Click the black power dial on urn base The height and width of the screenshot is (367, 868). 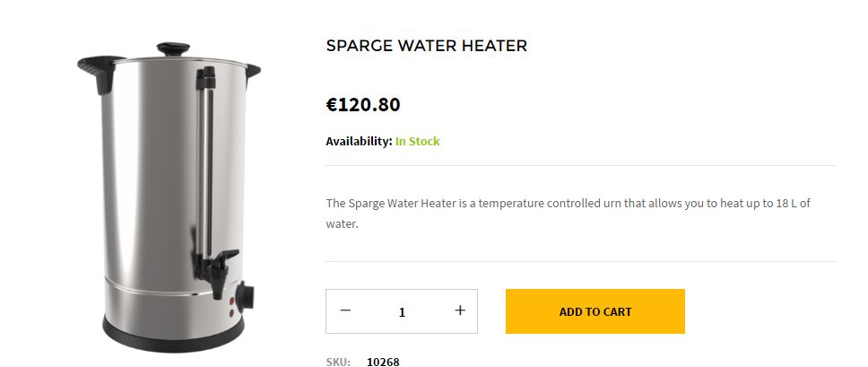245,296
